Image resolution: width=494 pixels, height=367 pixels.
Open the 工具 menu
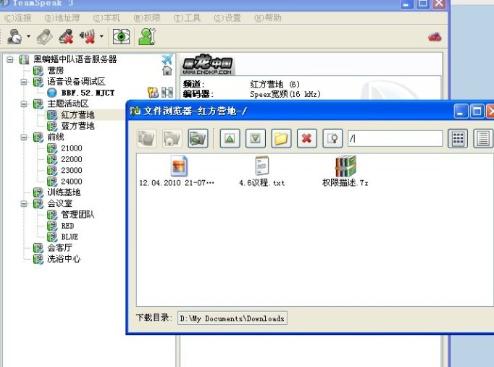pyautogui.click(x=187, y=18)
